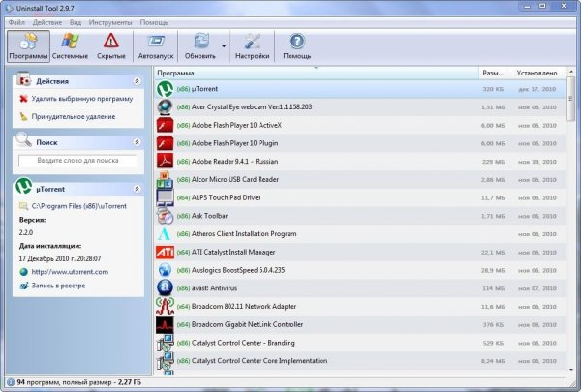
Task: Select the ALPS Touch Pad Driver icon
Action: [165, 197]
